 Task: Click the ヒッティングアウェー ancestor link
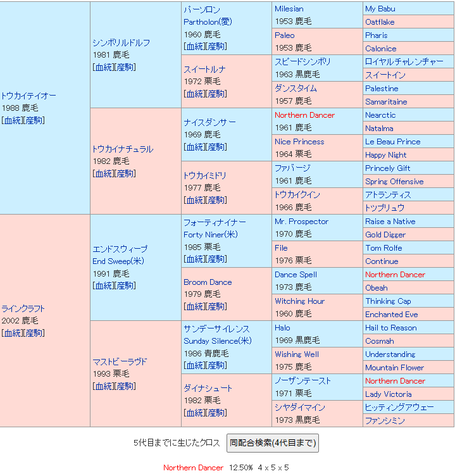point(399,408)
